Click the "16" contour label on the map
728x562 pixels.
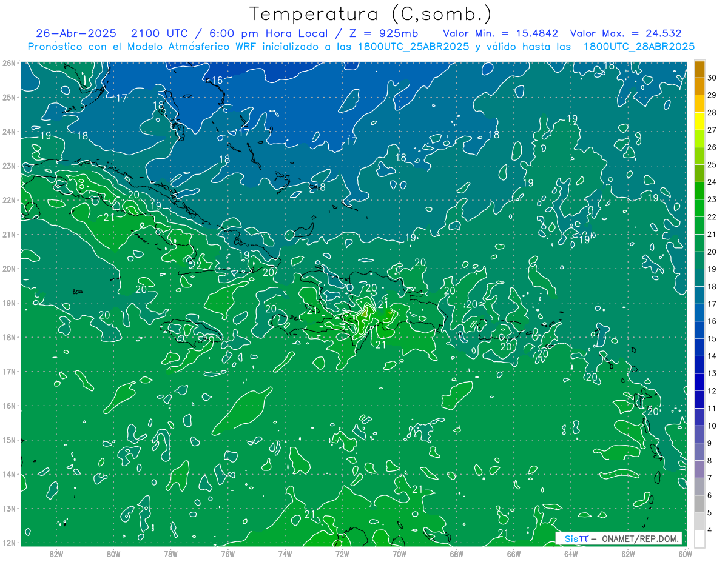(217, 80)
